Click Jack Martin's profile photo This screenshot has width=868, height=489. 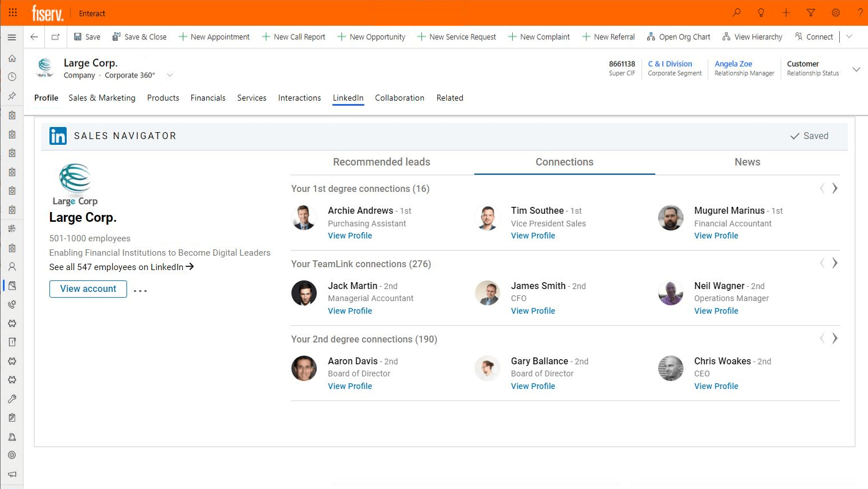pos(304,293)
